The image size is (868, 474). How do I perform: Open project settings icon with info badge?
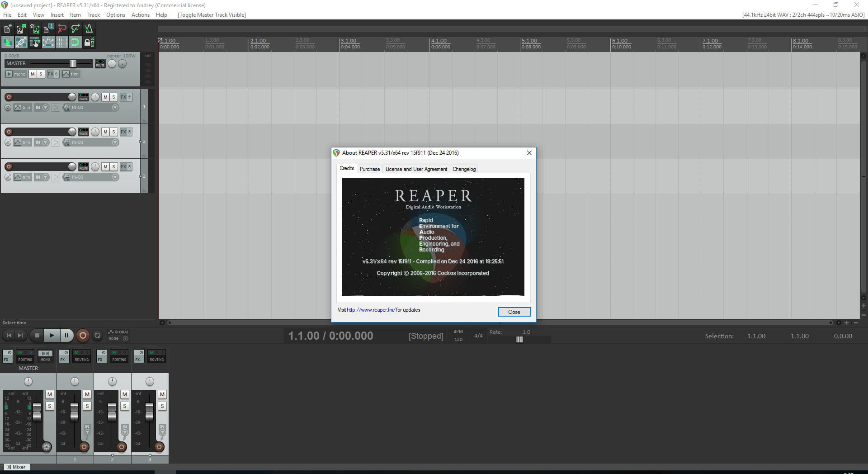[x=48, y=29]
